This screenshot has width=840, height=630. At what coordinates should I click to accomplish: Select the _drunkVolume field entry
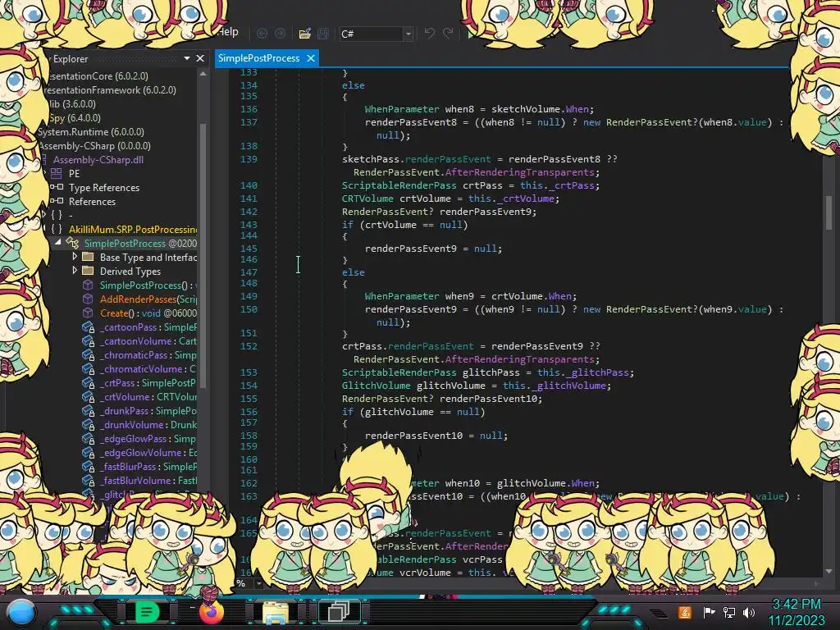pos(148,425)
